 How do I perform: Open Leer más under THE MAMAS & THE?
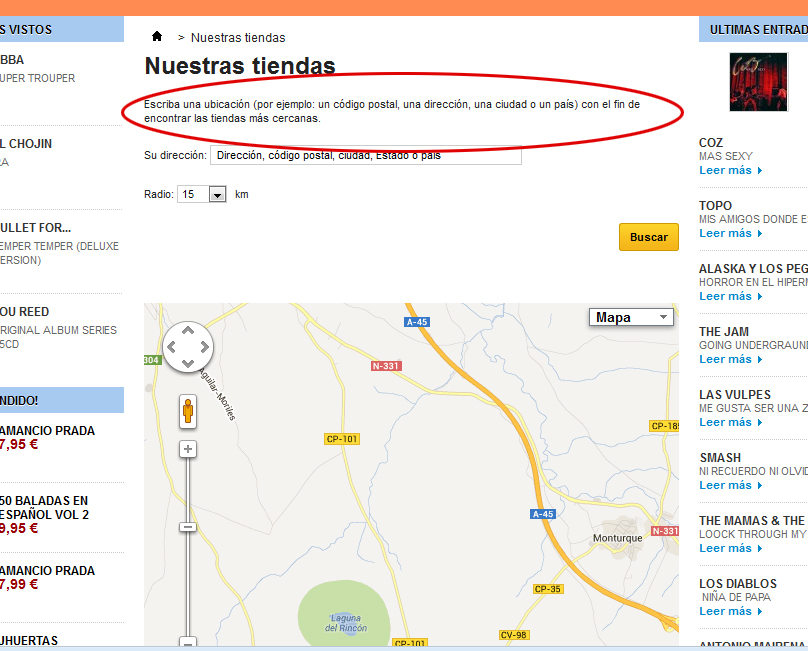coord(730,548)
